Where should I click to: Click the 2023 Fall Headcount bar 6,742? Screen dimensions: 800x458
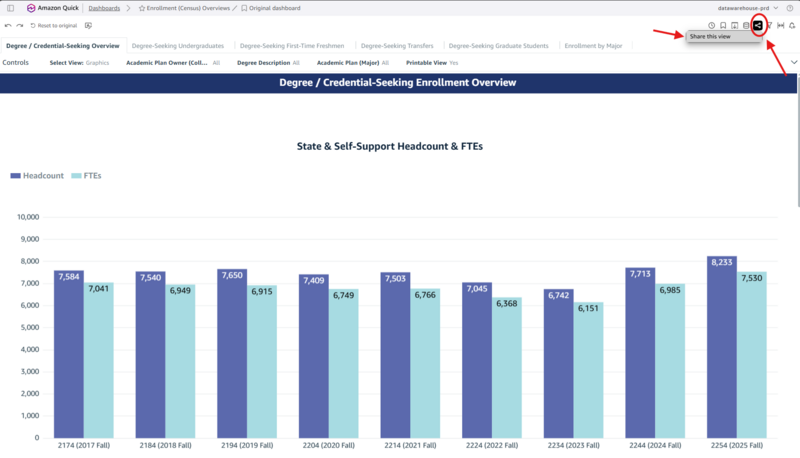click(559, 363)
